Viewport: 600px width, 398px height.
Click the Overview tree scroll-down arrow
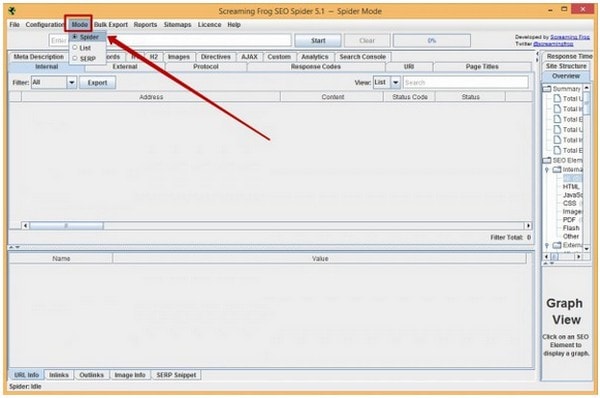coord(586,248)
